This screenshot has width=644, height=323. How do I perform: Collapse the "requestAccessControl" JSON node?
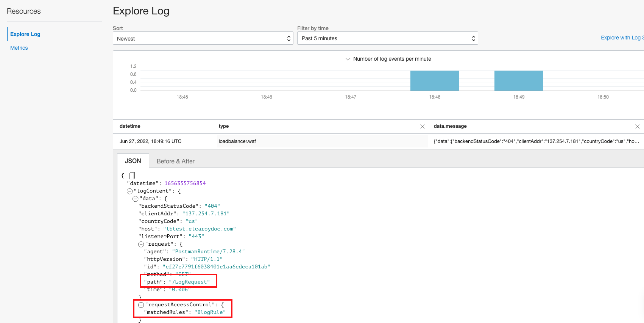[x=141, y=305]
